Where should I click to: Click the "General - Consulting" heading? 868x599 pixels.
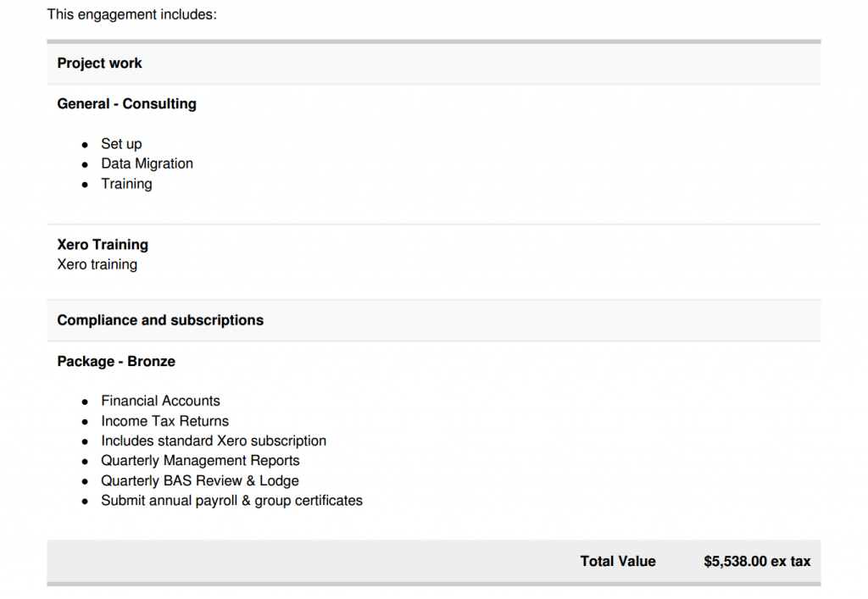click(x=126, y=104)
